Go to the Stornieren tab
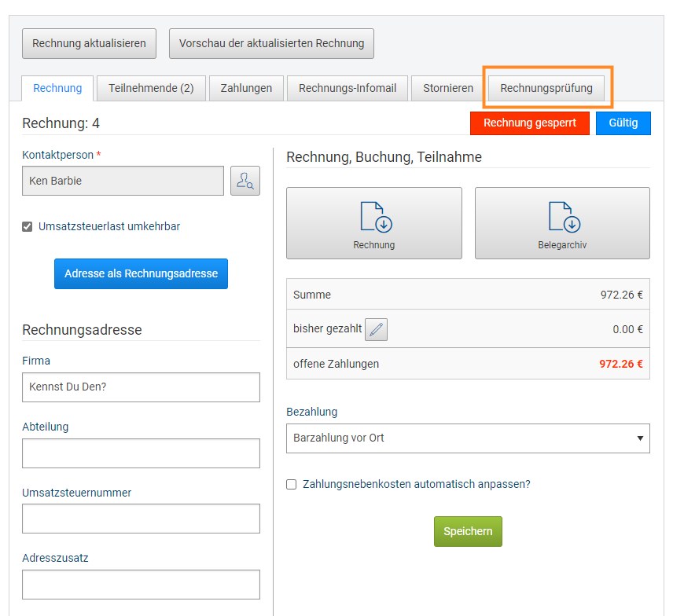673x616 pixels. 448,89
